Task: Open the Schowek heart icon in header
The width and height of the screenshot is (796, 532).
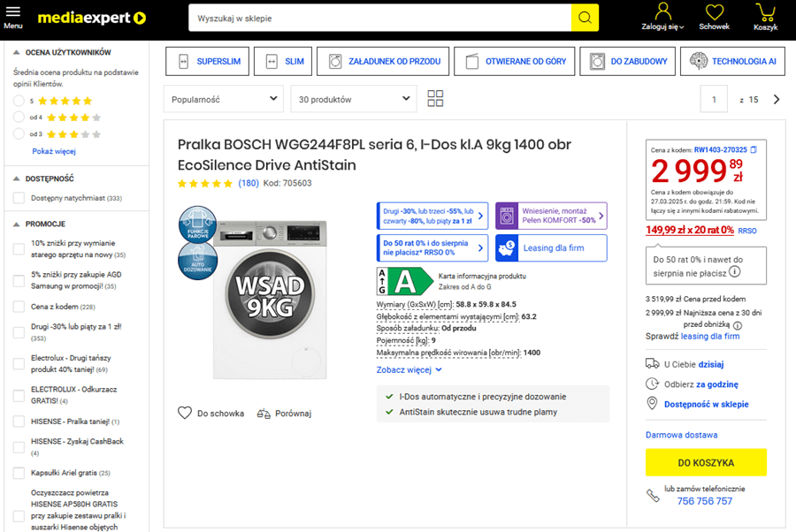Action: (714, 12)
